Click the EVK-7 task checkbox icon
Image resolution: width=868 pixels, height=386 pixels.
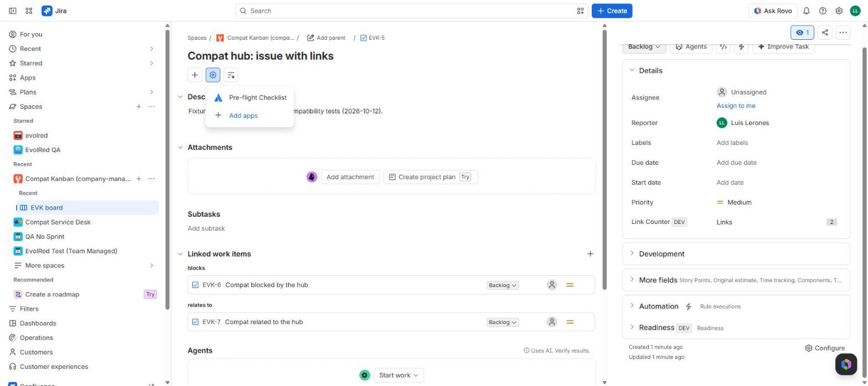195,322
